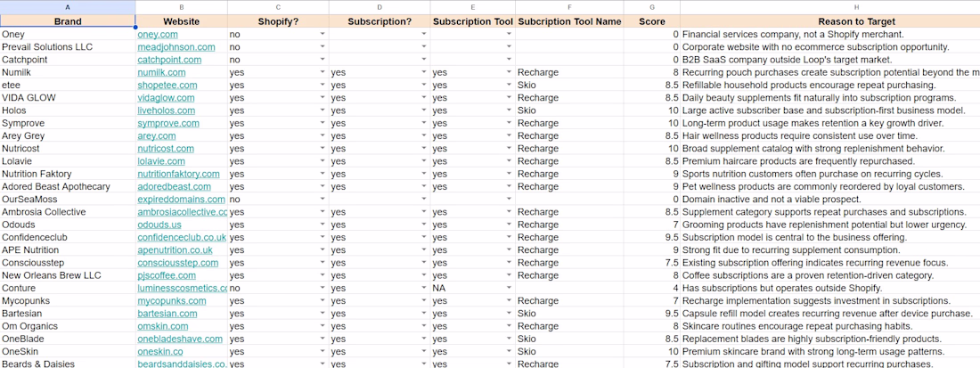The width and height of the screenshot is (980, 368).
Task: Open the pjscoffee.com link
Action: 167,275
